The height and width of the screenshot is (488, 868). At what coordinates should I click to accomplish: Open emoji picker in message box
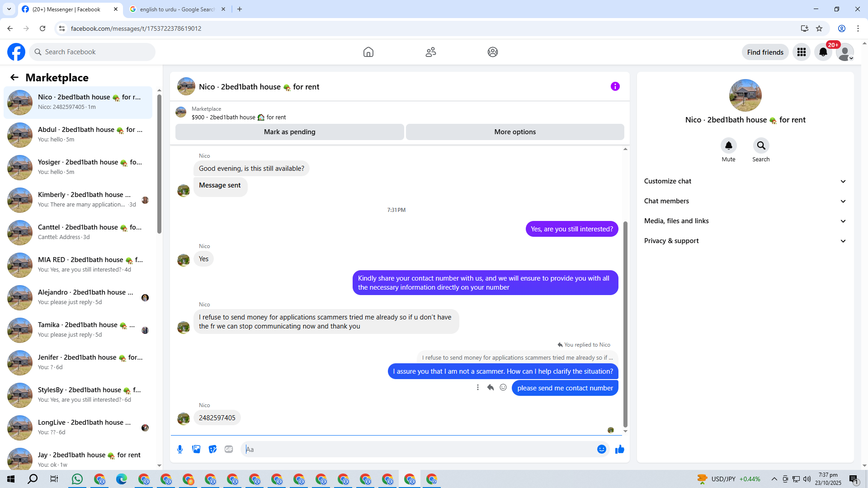(601, 449)
